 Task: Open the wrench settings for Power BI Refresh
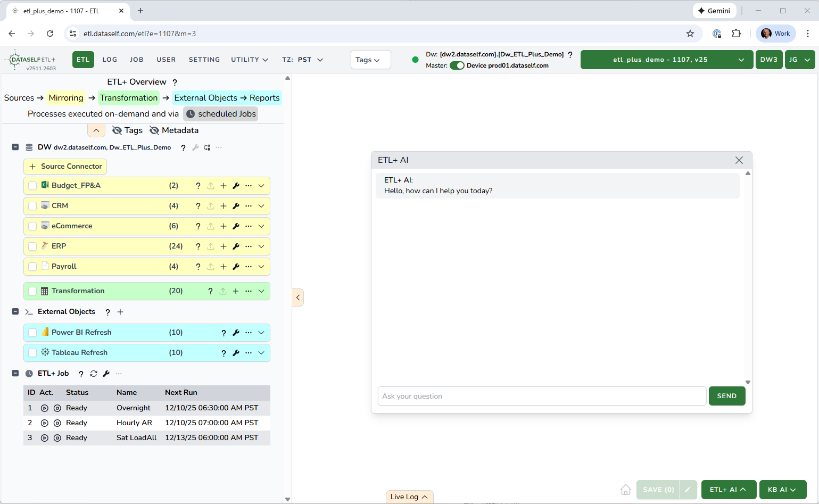coord(236,333)
